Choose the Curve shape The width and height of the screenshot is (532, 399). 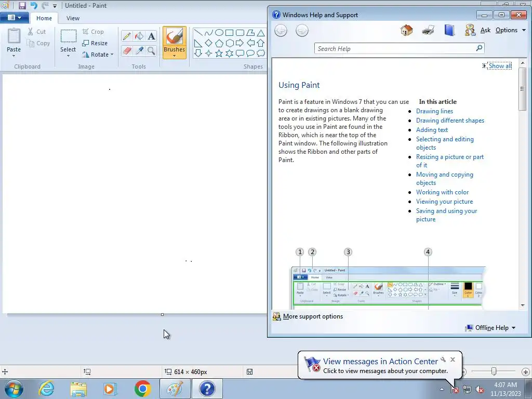tap(209, 33)
